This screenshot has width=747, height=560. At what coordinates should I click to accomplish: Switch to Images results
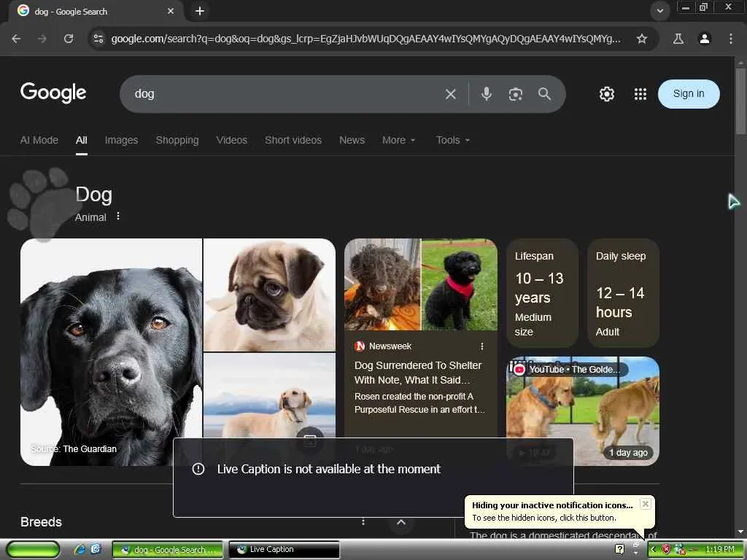coord(122,140)
